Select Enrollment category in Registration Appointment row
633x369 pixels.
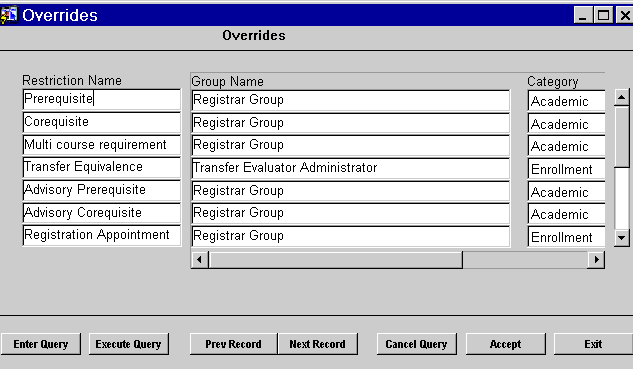pos(566,237)
